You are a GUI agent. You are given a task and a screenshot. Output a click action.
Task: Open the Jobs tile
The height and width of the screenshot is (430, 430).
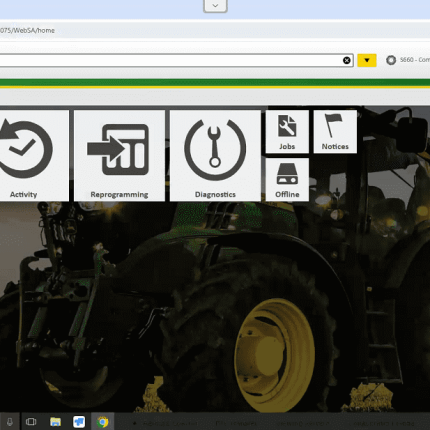point(287,132)
